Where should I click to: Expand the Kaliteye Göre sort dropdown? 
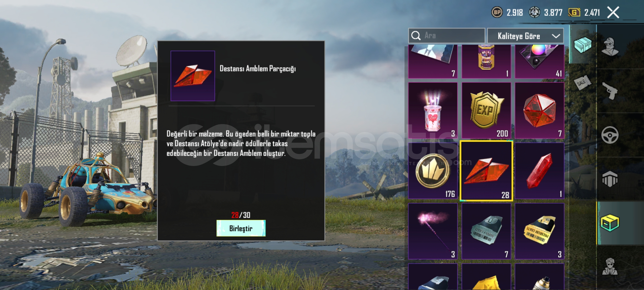[525, 36]
